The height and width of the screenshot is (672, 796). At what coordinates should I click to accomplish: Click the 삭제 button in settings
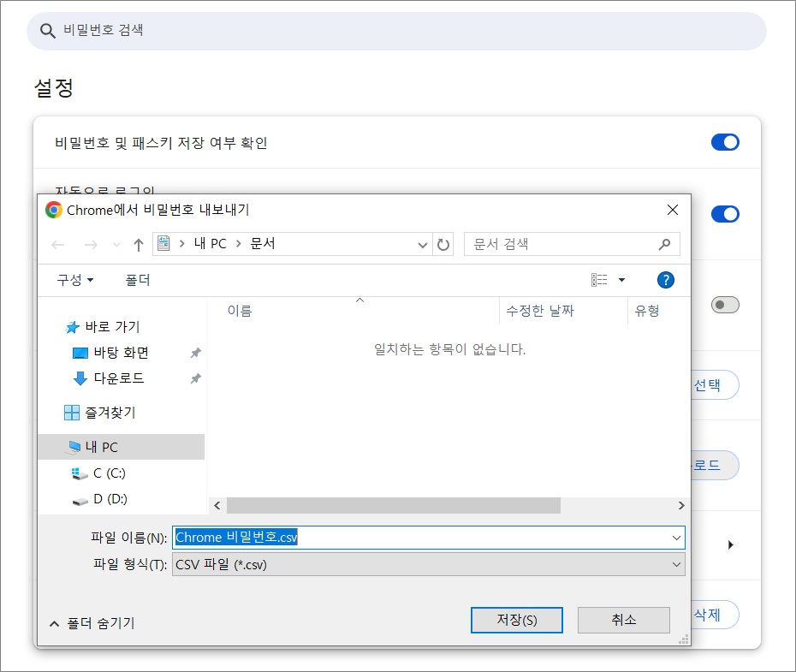(x=715, y=615)
